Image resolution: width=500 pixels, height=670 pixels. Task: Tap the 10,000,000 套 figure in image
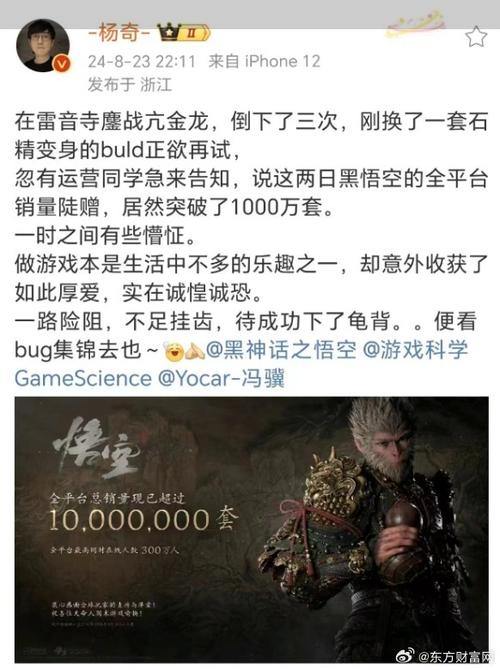pos(143,520)
